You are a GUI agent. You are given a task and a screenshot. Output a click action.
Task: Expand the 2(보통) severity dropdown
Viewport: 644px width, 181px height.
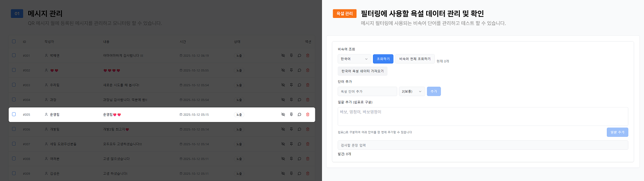412,91
